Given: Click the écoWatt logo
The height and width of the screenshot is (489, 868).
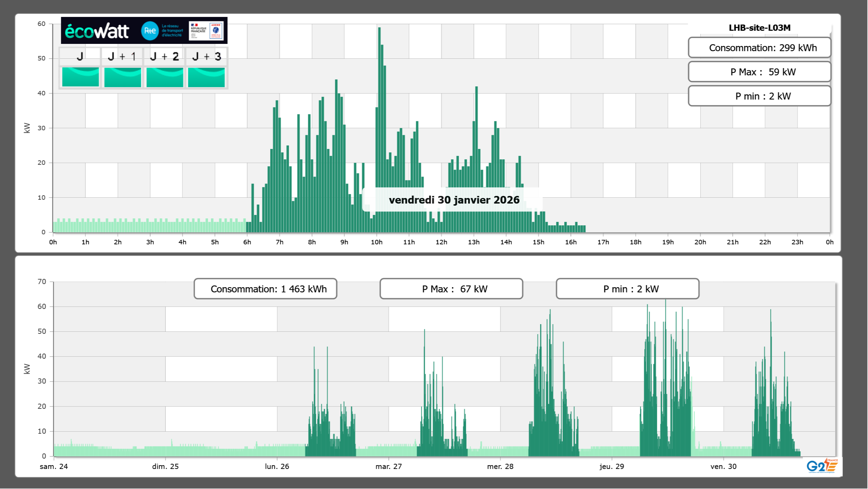Looking at the screenshot, I should pyautogui.click(x=97, y=31).
